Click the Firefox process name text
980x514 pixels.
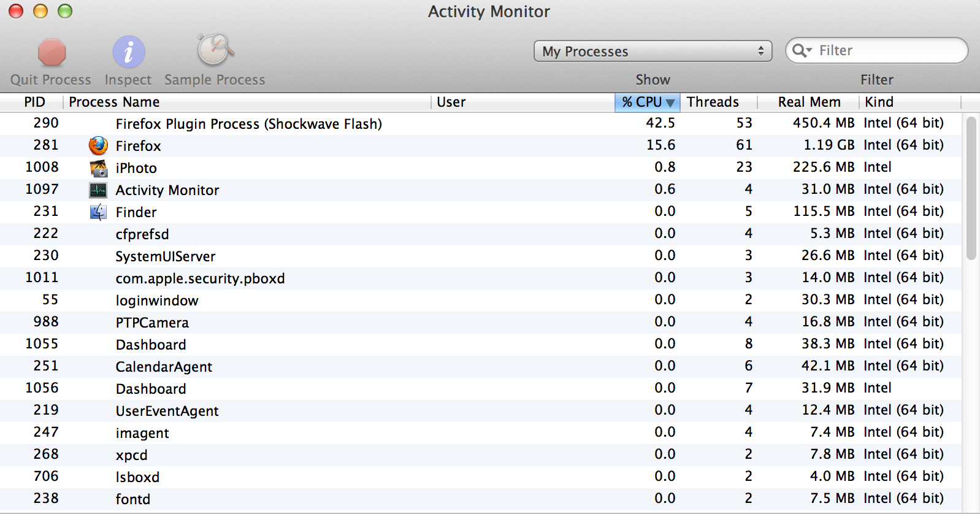point(138,146)
